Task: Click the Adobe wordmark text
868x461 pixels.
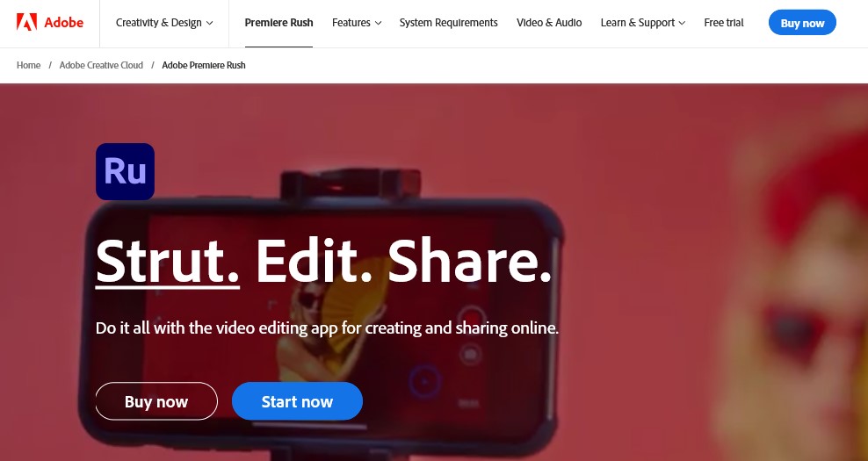Action: pyautogui.click(x=63, y=23)
